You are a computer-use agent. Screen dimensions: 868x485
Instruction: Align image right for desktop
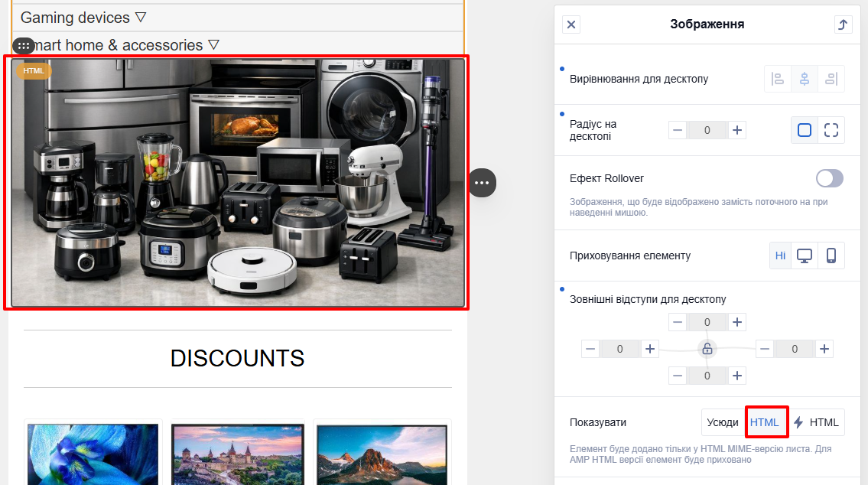click(x=831, y=79)
